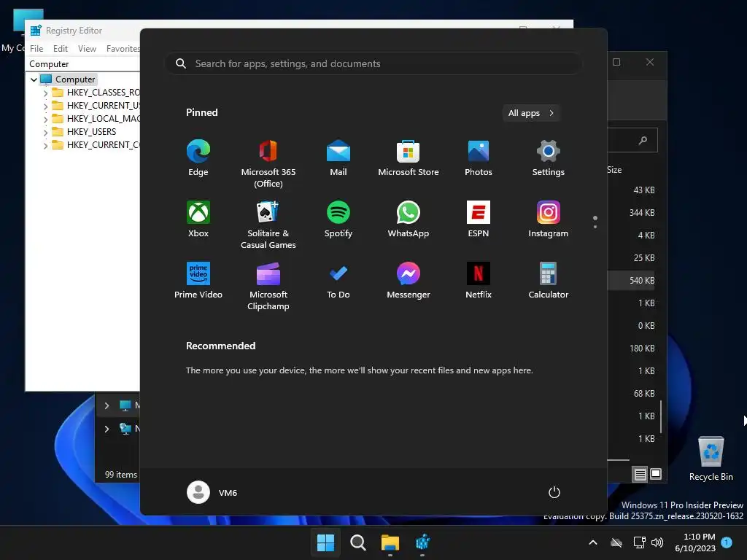Open Messenger from pinned apps

(409, 281)
